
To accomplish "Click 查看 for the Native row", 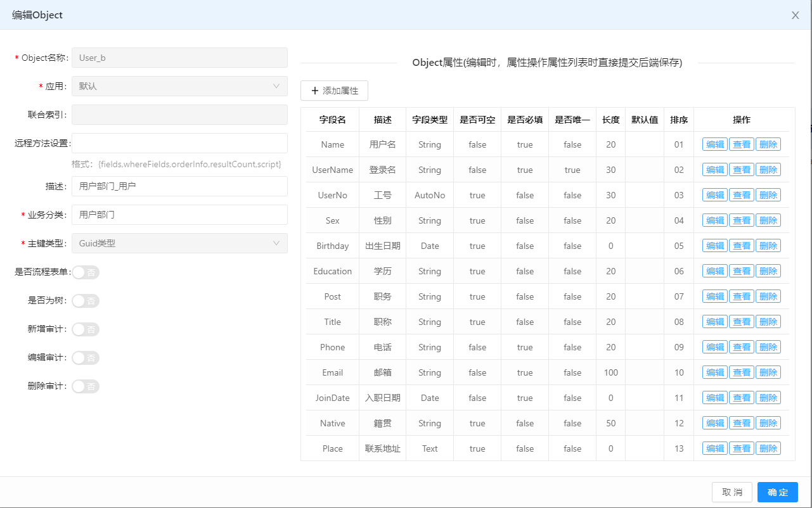I will (x=742, y=423).
